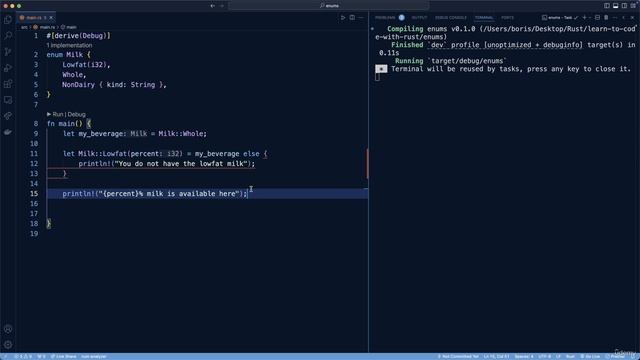Open the Customize Layout icon

633,6
